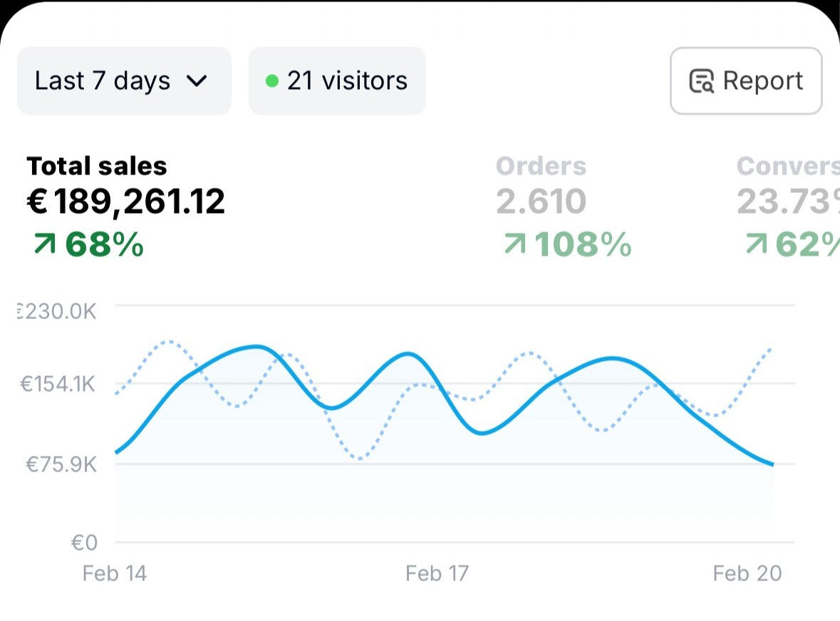Click the Report document search icon
840x621 pixels.
(701, 81)
